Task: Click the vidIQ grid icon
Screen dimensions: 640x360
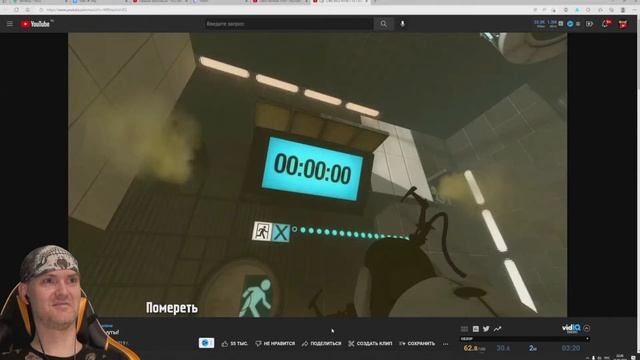Action: click(x=464, y=329)
